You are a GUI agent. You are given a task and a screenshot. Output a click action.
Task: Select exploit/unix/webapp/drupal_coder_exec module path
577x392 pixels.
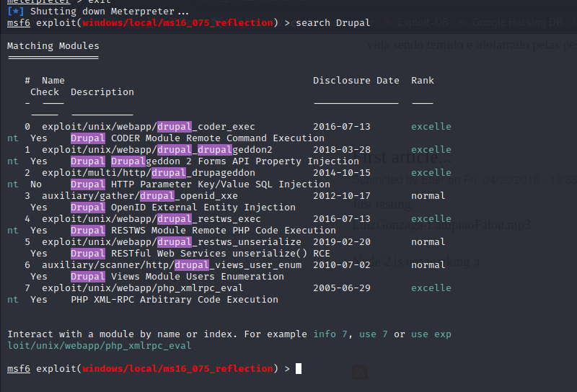(149, 127)
